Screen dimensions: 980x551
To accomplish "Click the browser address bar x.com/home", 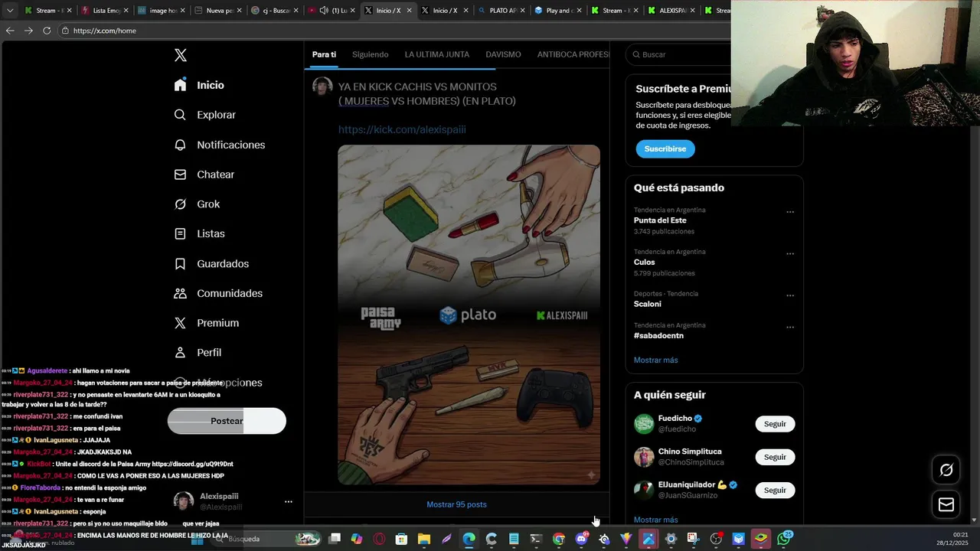I will point(105,31).
